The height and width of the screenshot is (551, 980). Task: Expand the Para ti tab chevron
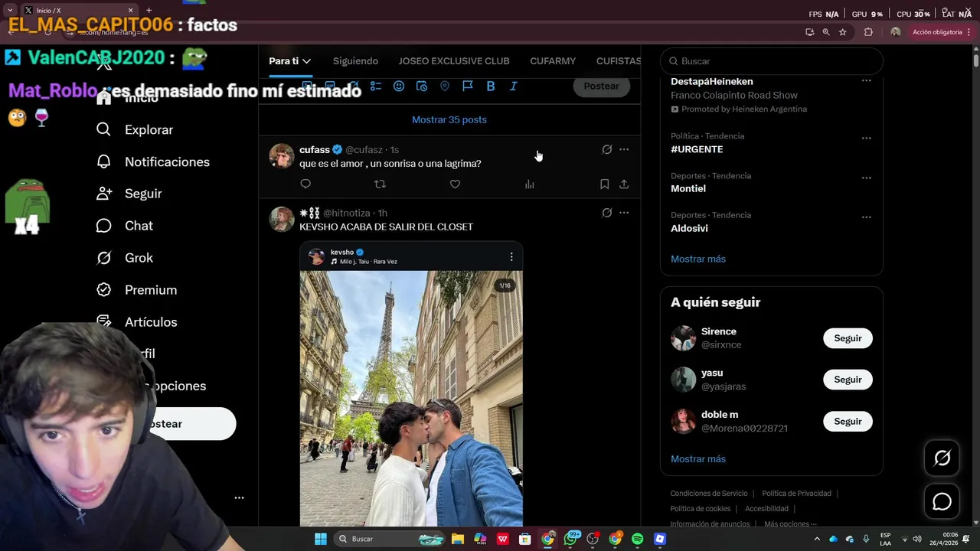tap(306, 61)
